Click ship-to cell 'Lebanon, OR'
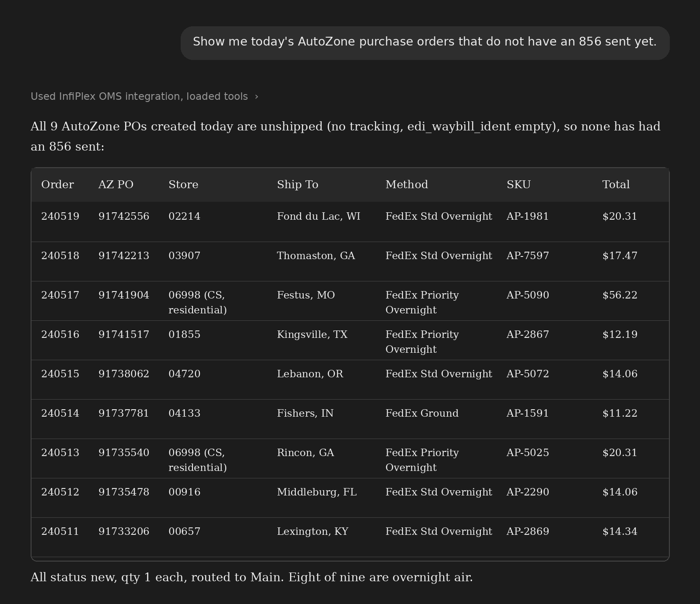 coord(310,374)
